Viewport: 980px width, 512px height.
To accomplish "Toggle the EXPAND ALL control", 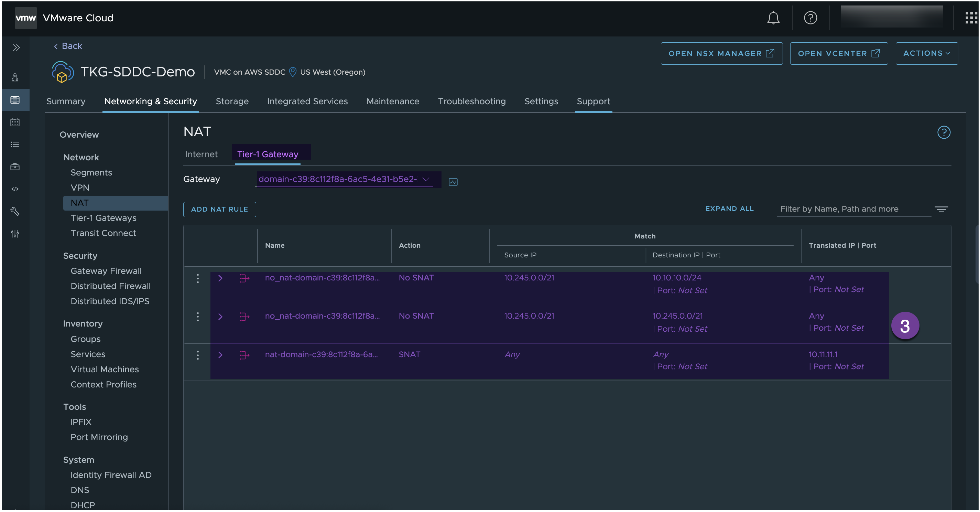I will (729, 208).
